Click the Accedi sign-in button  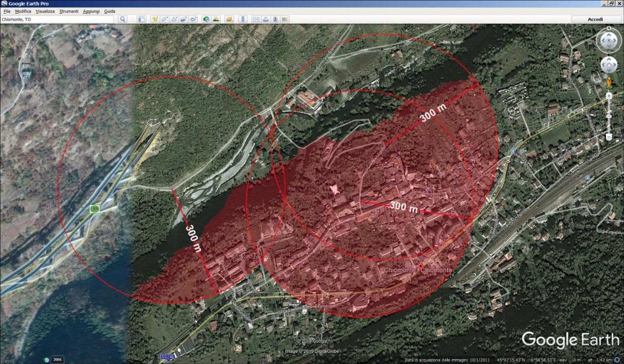click(x=595, y=19)
